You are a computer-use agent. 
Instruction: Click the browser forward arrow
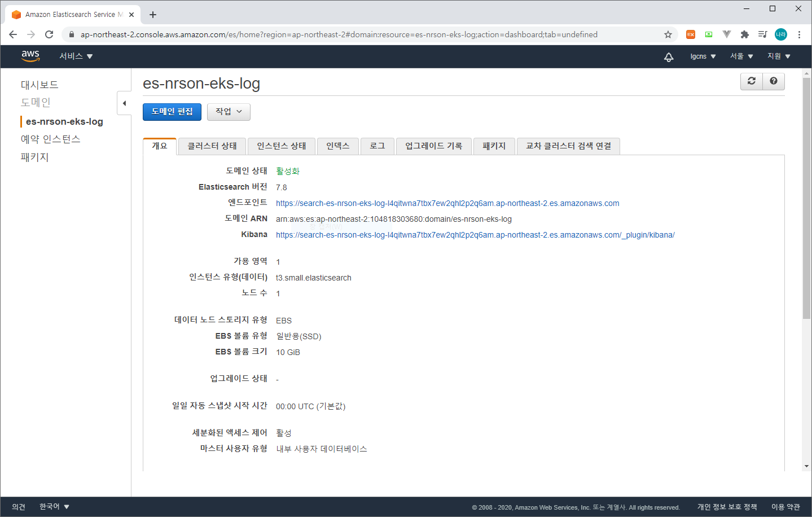click(31, 34)
